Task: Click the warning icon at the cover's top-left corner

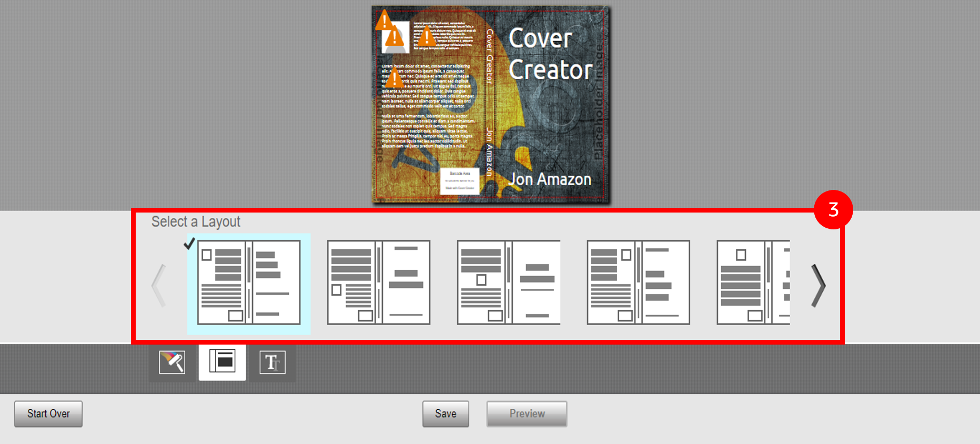Action: (384, 21)
